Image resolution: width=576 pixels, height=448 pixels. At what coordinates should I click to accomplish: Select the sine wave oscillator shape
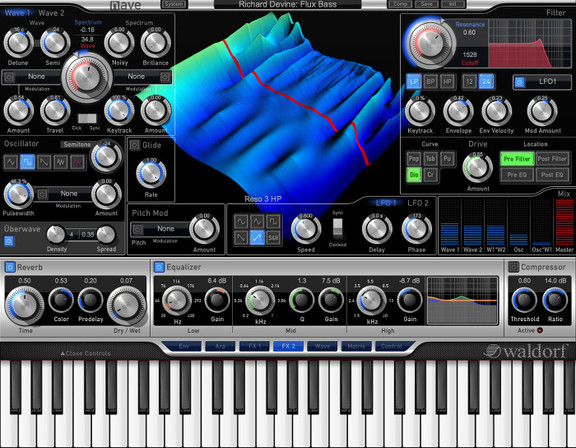[11, 162]
